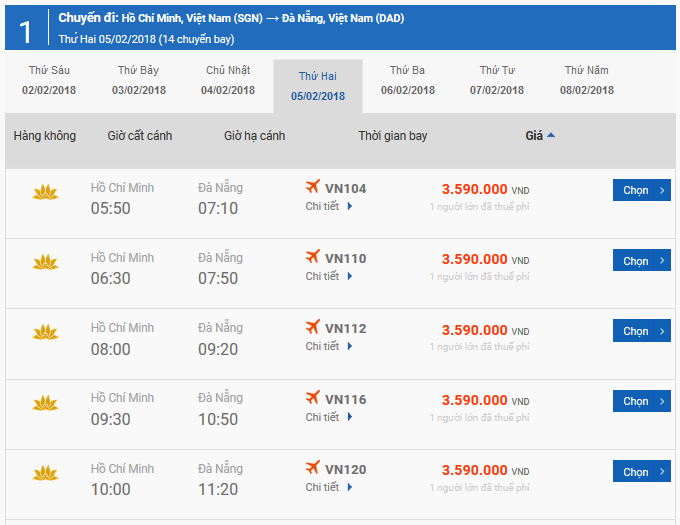
Task: Sort by the Giờ cất cánh column header
Action: tap(140, 136)
